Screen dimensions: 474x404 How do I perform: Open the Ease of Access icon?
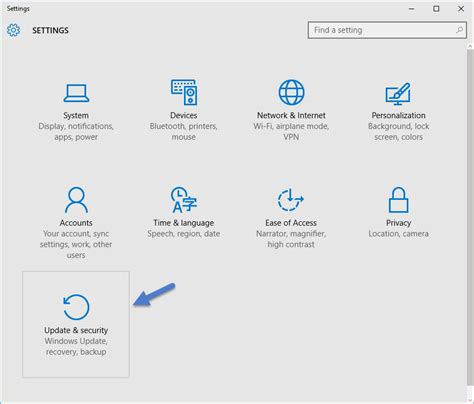[x=291, y=200]
